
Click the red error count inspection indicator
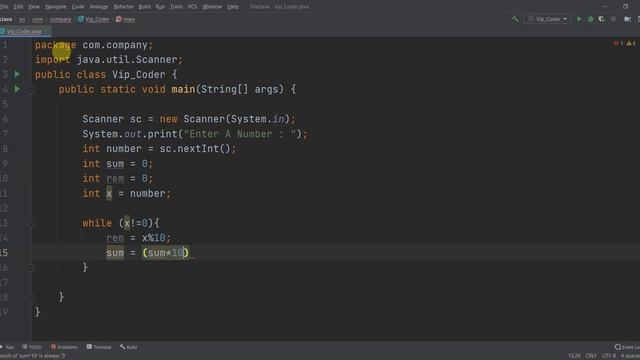point(618,43)
